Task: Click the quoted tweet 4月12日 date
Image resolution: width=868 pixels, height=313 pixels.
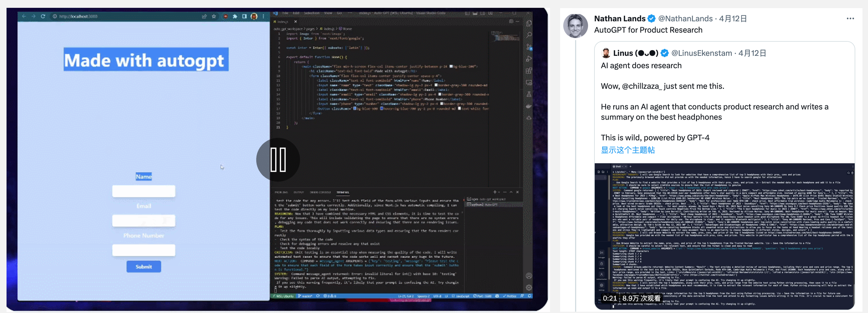Action: pyautogui.click(x=752, y=53)
